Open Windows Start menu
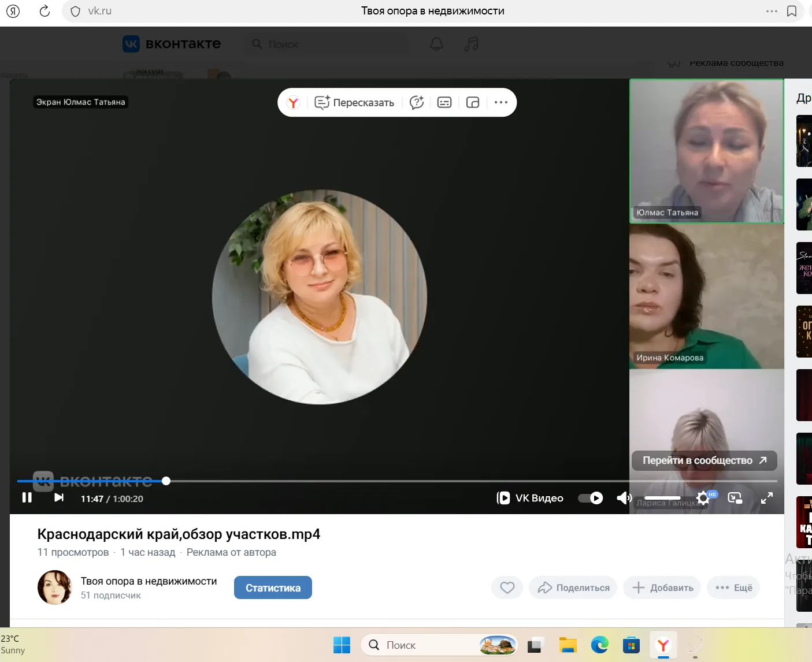This screenshot has width=812, height=662. pyautogui.click(x=342, y=645)
